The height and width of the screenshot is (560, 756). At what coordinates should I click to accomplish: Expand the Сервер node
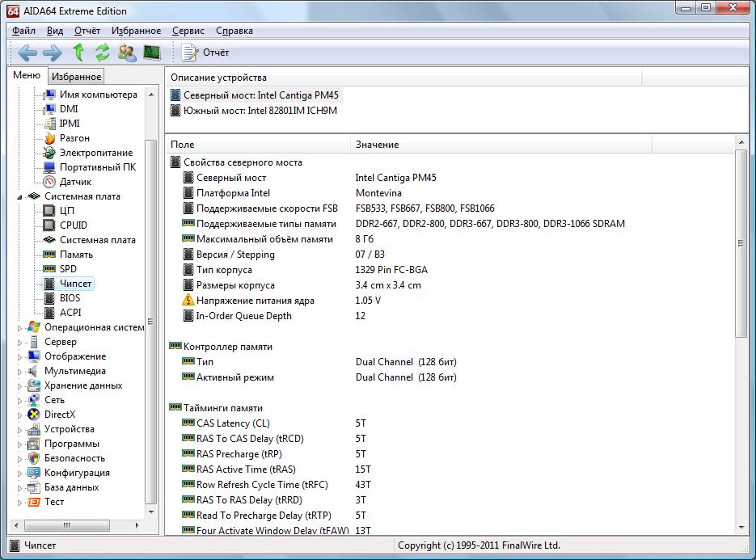point(19,342)
